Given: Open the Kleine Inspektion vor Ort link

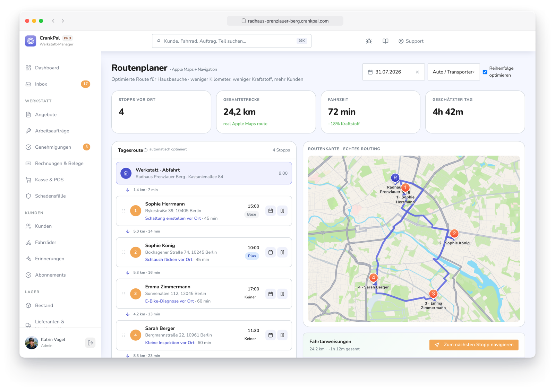Looking at the screenshot, I should (170, 343).
